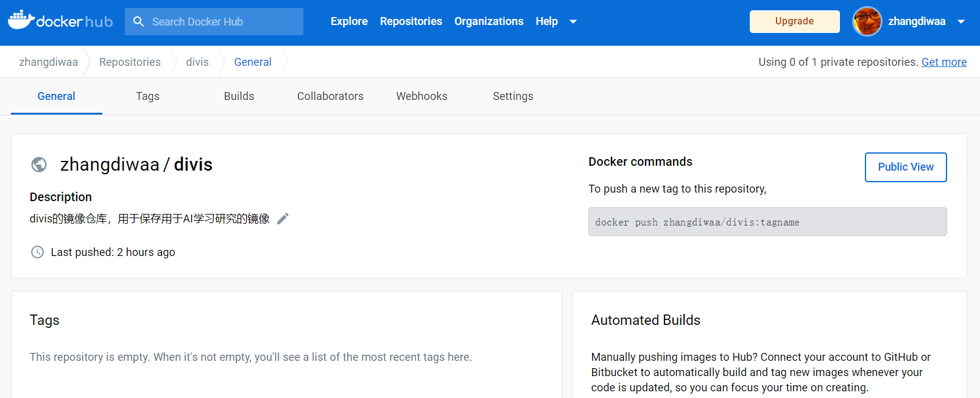Image resolution: width=980 pixels, height=398 pixels.
Task: Open the zhangdiwaa account dropdown arrow
Action: (x=961, y=22)
